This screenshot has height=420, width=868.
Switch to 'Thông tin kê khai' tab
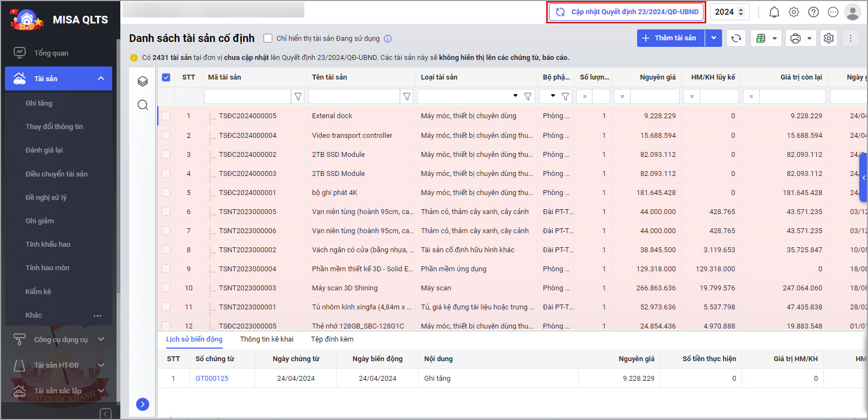tap(266, 339)
